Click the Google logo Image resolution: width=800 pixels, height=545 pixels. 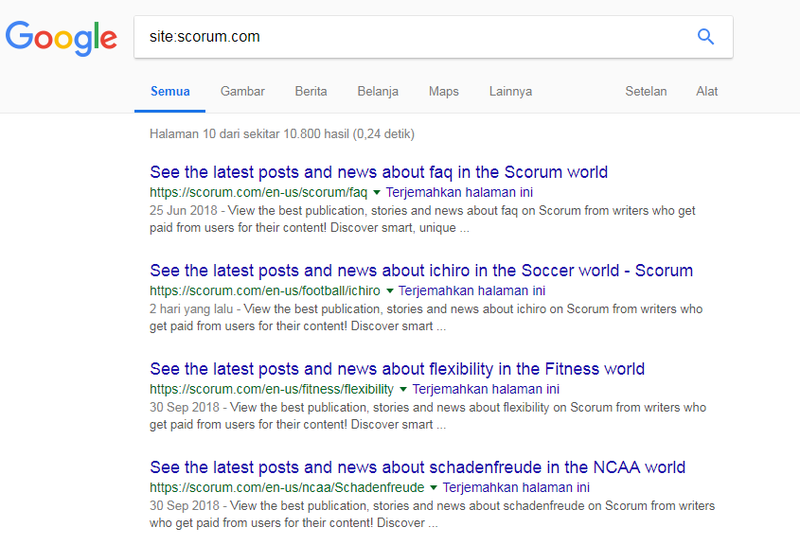61,38
